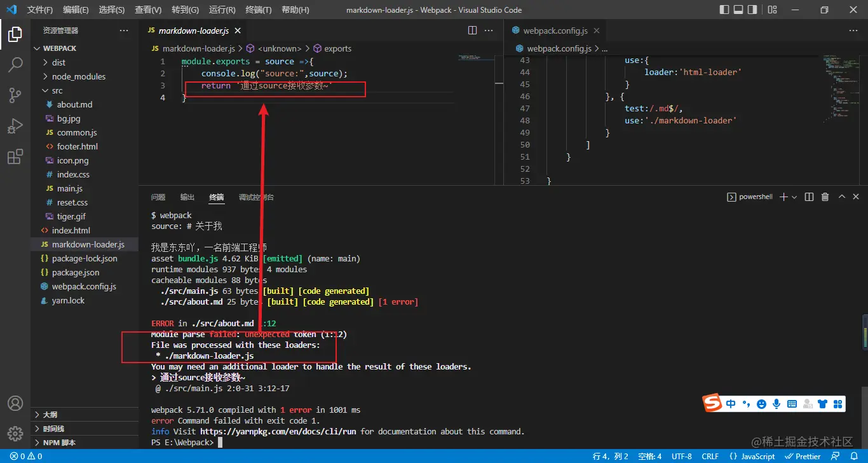This screenshot has height=463, width=868.
Task: Close the markdown-loader.js editor tab
Action: tap(238, 31)
